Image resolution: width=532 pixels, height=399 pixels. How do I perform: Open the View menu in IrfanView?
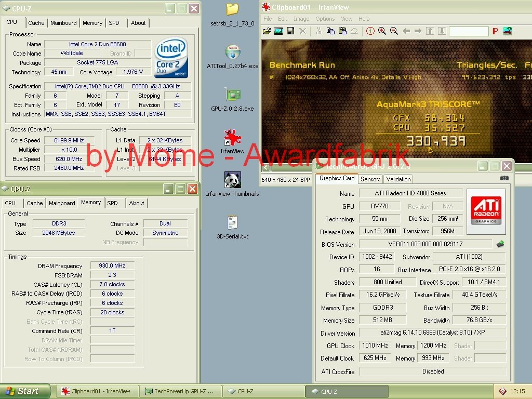pos(347,19)
